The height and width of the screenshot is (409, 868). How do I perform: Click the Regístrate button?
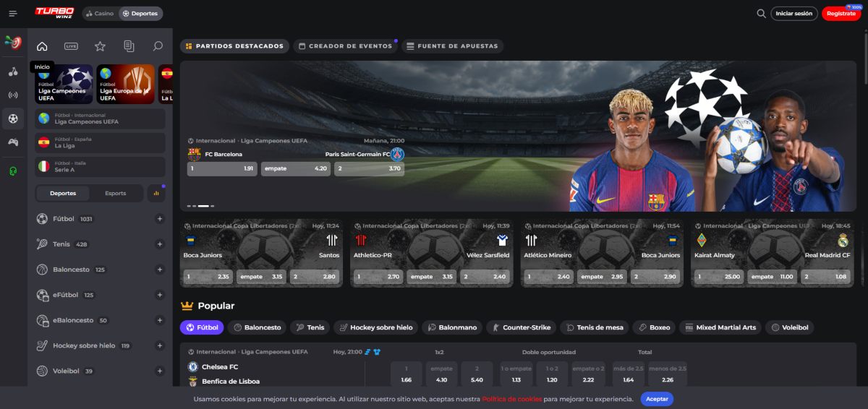(841, 14)
